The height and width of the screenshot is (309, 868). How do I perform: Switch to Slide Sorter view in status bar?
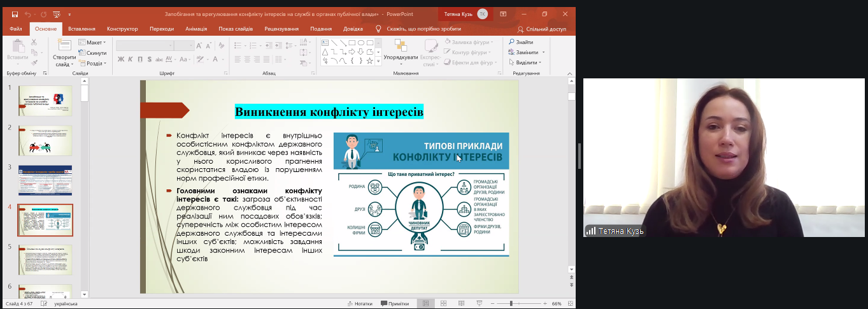(443, 303)
